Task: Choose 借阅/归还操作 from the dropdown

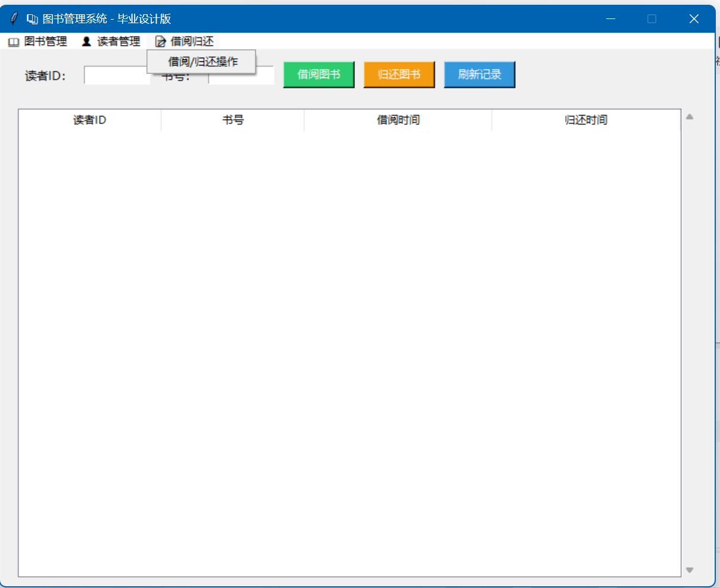Action: pos(202,62)
